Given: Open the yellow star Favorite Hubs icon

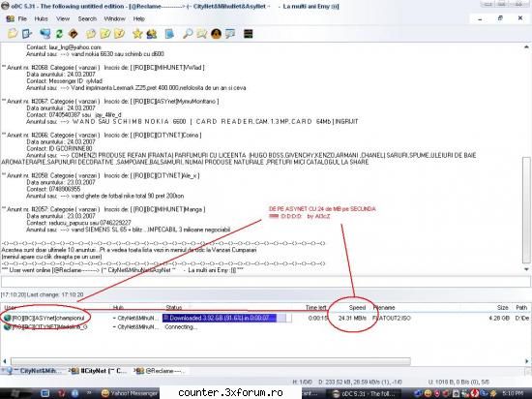Looking at the screenshot, I should (x=137, y=34).
